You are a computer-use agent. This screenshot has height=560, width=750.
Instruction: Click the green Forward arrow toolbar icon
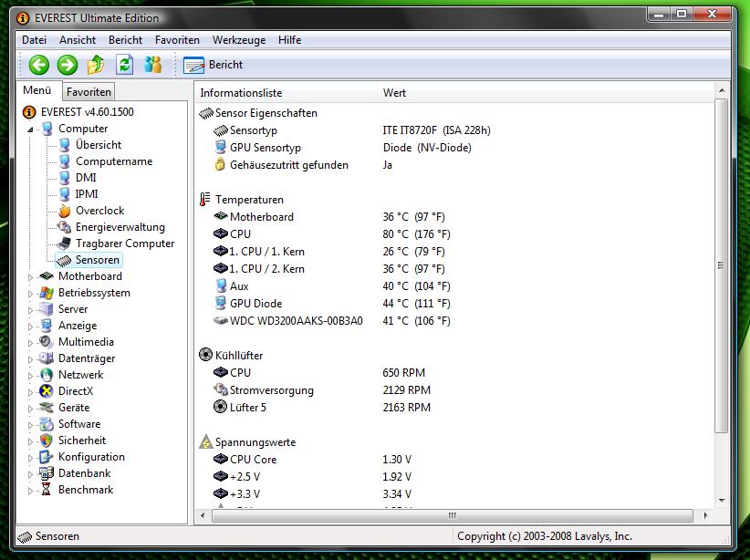[x=68, y=65]
